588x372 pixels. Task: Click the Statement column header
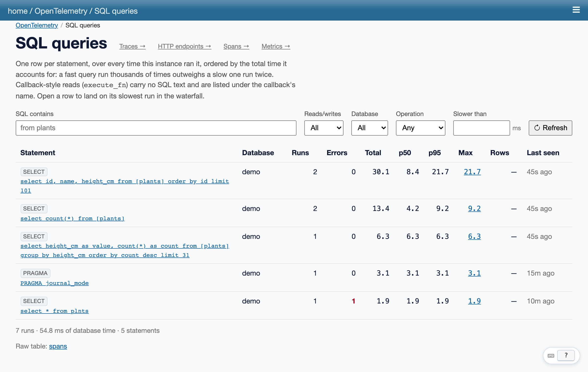point(38,153)
